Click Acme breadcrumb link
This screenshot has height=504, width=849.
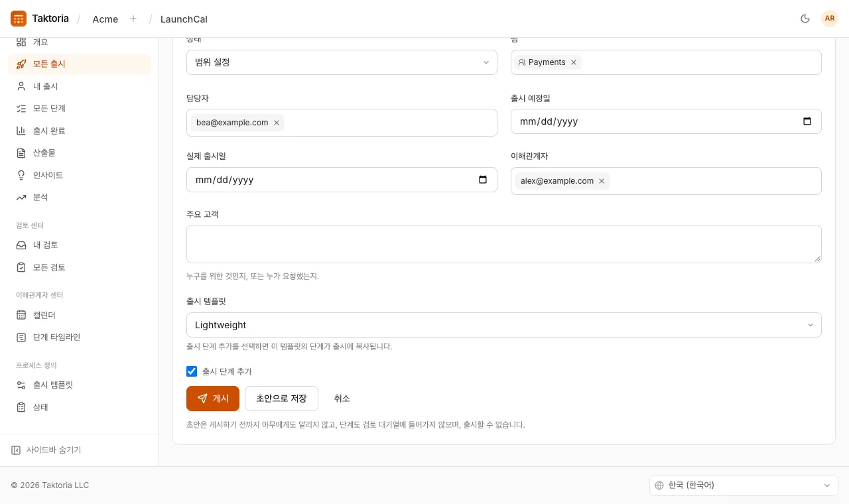point(105,19)
